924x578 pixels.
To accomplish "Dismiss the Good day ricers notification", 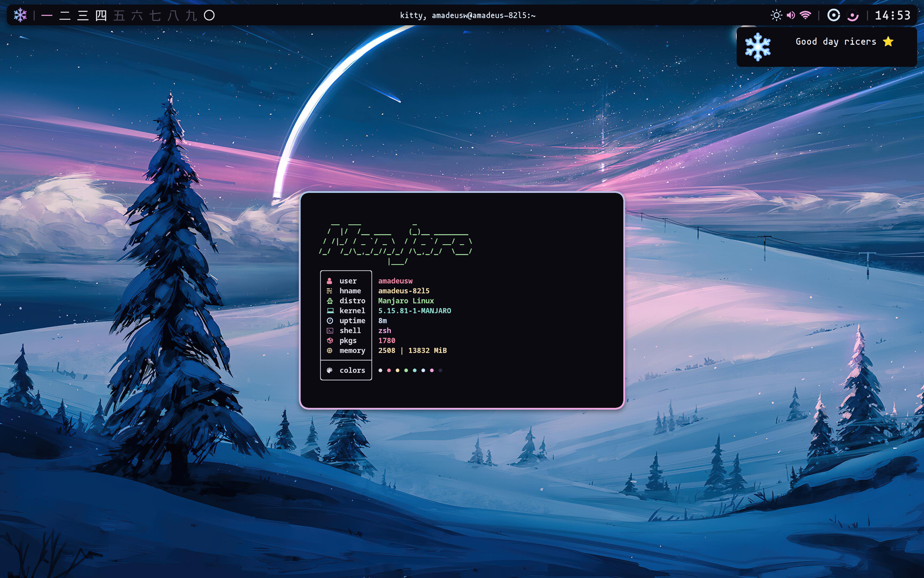I will (827, 47).
